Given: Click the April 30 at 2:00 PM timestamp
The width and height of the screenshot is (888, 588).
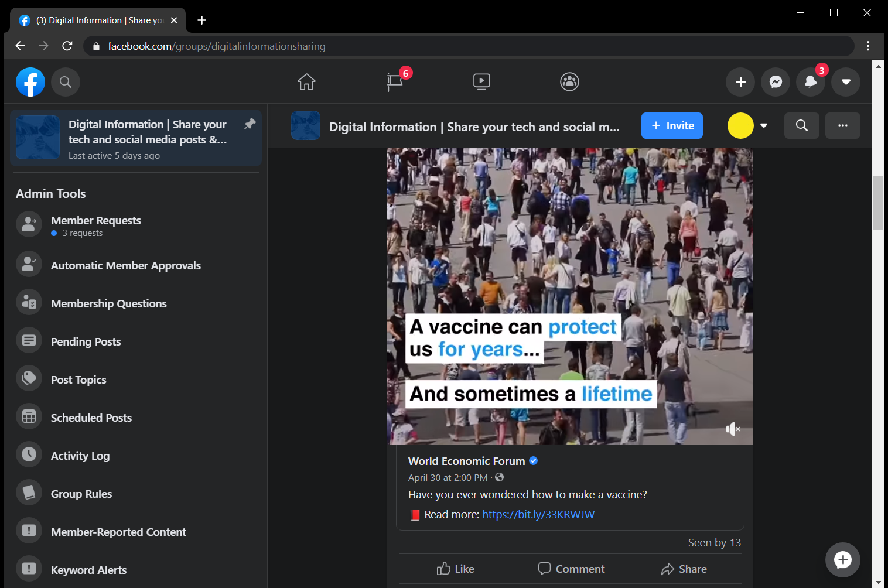Looking at the screenshot, I should (x=448, y=477).
